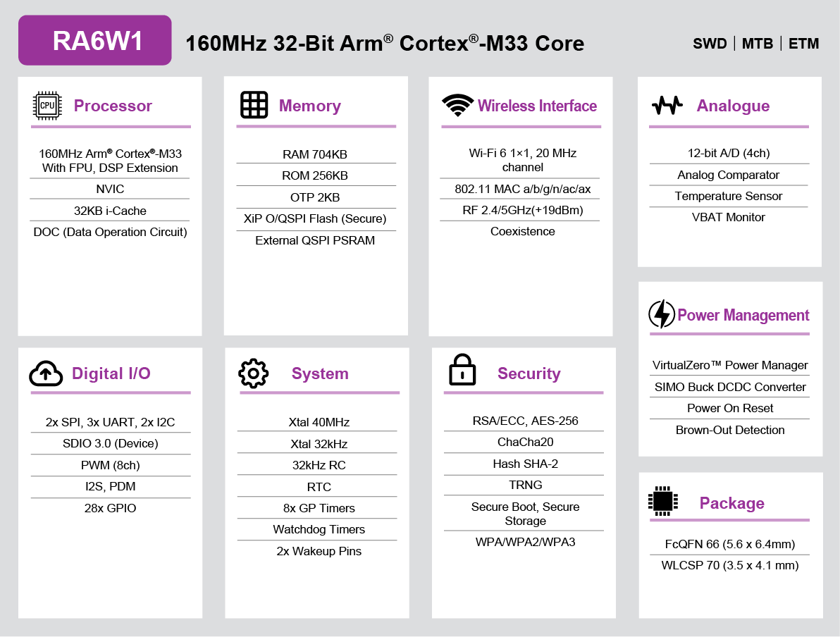Click the cloud upload Digital I/O icon
840x637 pixels.
point(47,373)
